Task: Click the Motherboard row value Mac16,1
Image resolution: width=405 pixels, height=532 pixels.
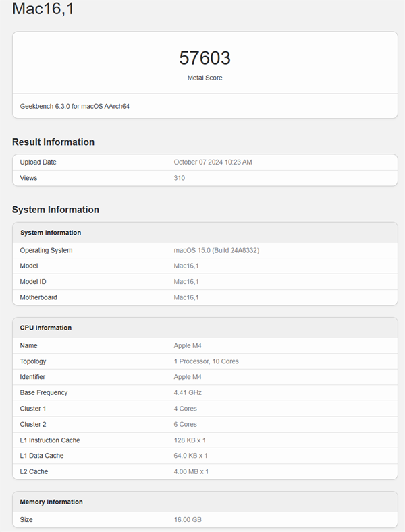Action: pos(186,297)
